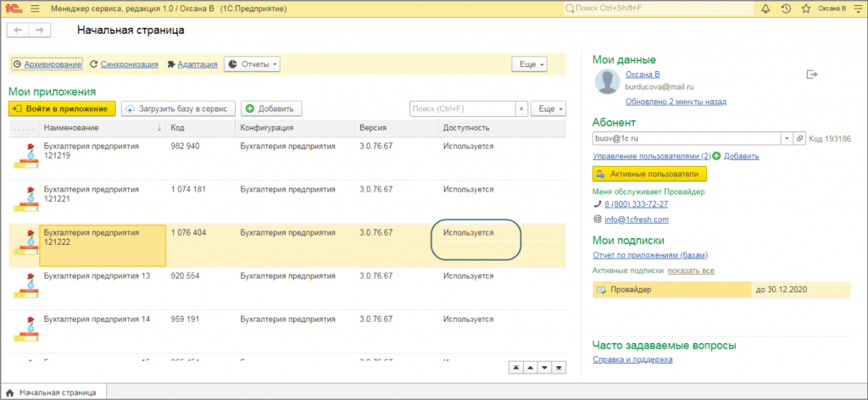Click the Активные пользователи button
The height and width of the screenshot is (400, 868).
pyautogui.click(x=648, y=174)
